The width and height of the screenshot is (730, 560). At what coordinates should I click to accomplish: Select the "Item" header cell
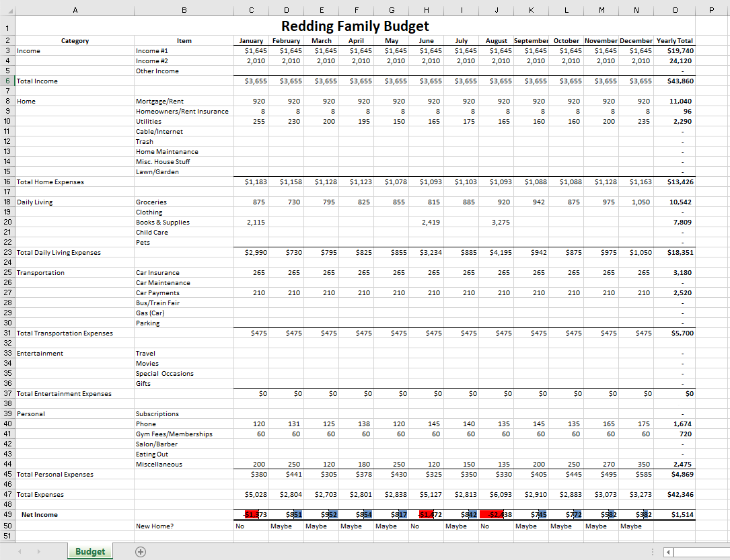pos(184,41)
